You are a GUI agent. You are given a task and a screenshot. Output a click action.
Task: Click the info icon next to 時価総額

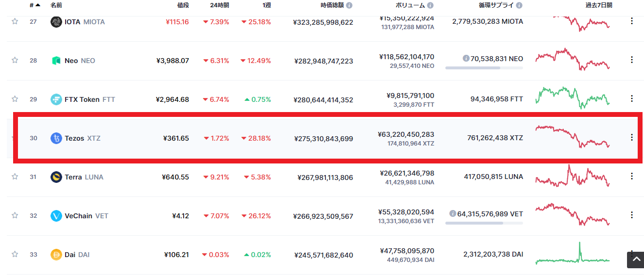[x=349, y=5]
